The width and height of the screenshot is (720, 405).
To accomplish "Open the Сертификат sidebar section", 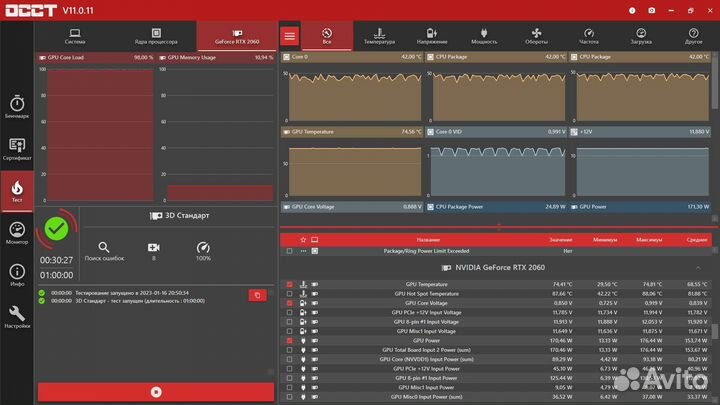I will pyautogui.click(x=16, y=148).
